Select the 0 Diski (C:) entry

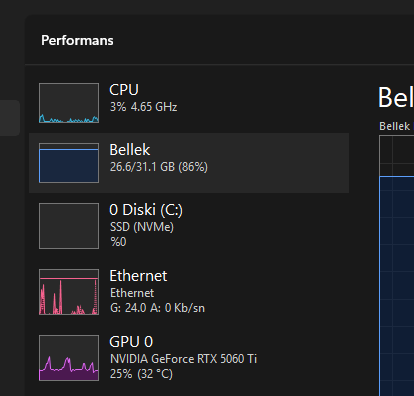point(189,226)
